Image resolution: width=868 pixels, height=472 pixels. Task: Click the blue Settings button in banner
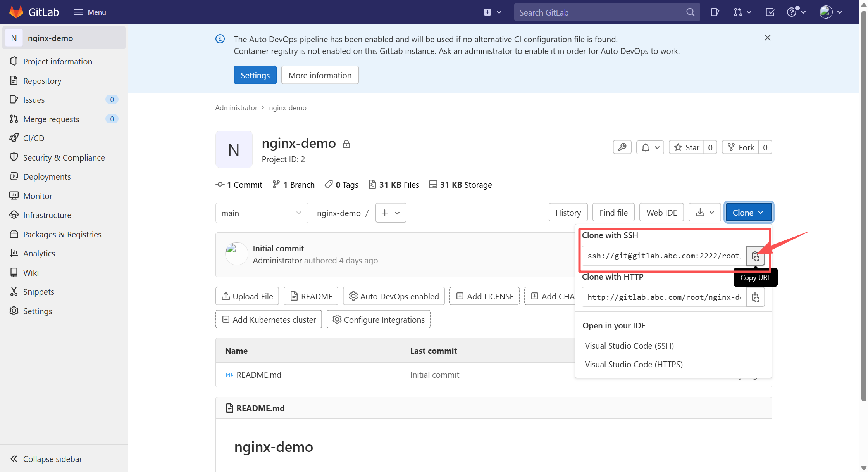click(x=255, y=75)
